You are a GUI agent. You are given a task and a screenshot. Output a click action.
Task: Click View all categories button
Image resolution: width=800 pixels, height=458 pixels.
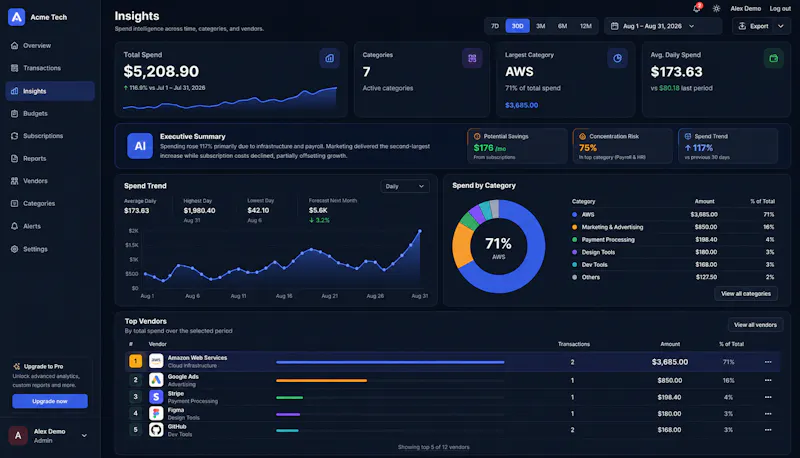tap(745, 293)
